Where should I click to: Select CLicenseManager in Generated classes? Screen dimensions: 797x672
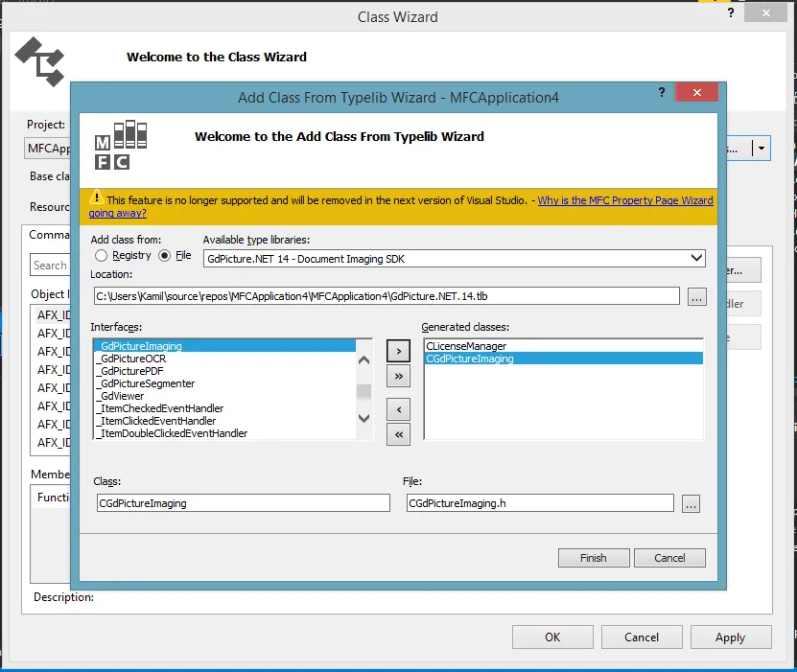(x=564, y=346)
